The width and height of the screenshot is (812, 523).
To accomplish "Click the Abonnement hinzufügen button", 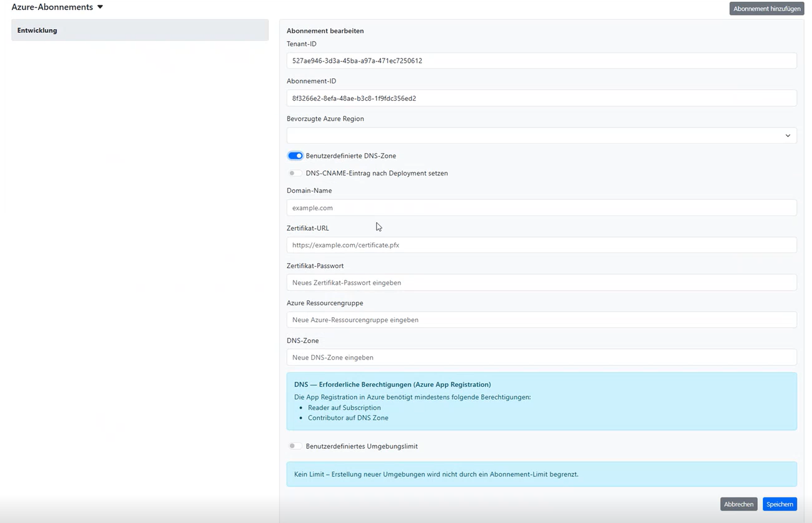I will click(766, 8).
